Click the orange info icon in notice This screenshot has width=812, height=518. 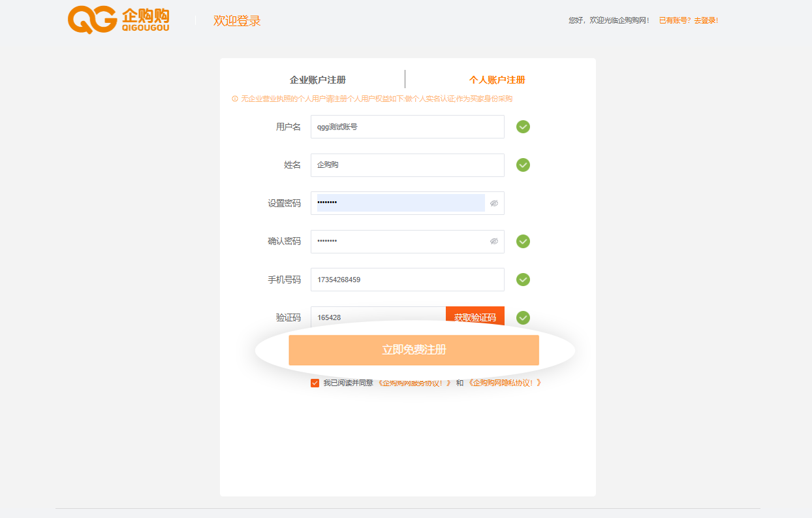(235, 99)
